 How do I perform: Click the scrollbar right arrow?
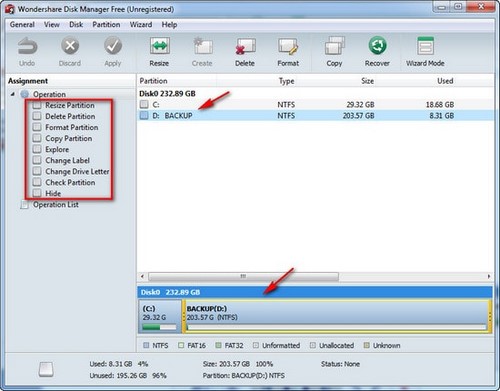click(x=489, y=276)
